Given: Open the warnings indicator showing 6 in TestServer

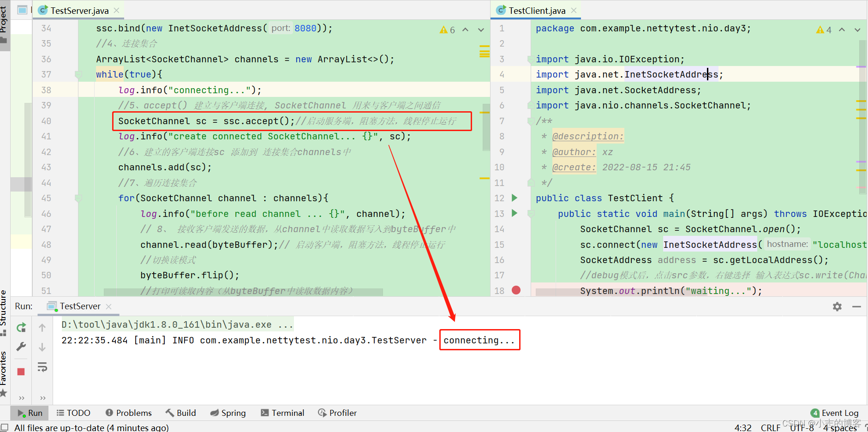Looking at the screenshot, I should click(x=447, y=30).
